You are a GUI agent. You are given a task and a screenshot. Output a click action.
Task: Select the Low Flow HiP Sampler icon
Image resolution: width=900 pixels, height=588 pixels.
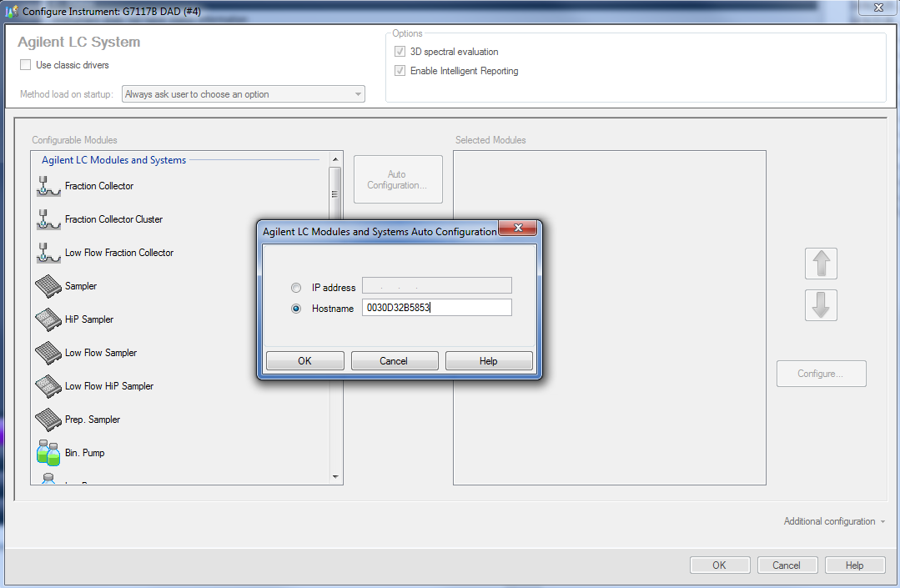[x=48, y=386]
